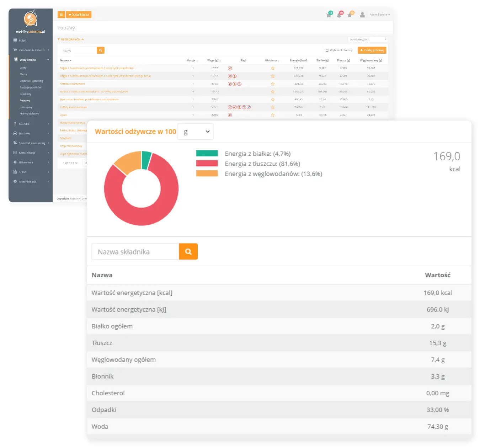Toggle favorite star for Frittata z warzywami
Viewport: 480px width, 448px height.
pos(273,84)
